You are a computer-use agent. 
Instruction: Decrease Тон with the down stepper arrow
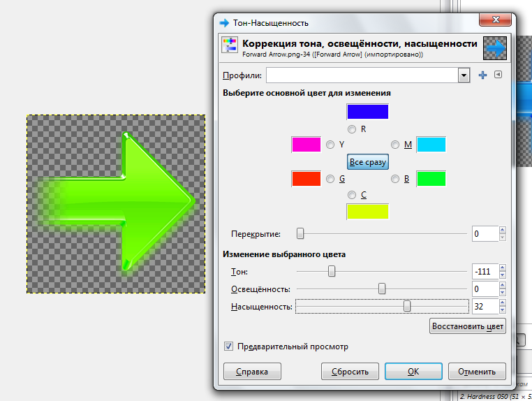point(503,275)
